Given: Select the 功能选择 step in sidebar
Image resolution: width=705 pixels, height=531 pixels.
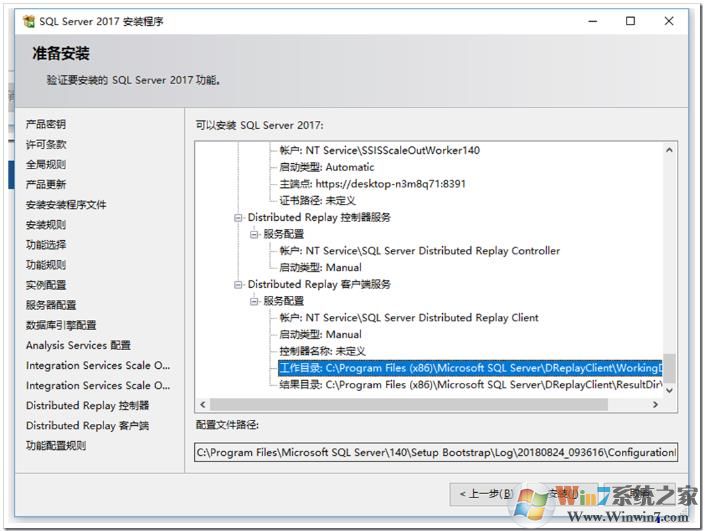Looking at the screenshot, I should pos(46,245).
